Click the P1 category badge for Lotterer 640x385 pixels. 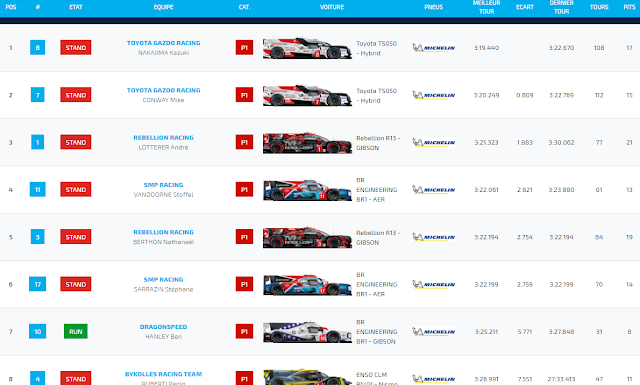coord(244,142)
